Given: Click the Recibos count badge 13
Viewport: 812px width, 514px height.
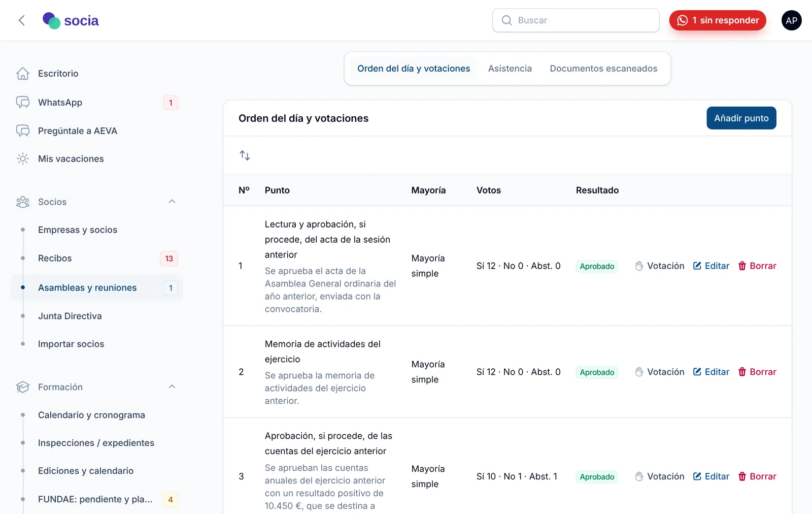Looking at the screenshot, I should pos(169,259).
